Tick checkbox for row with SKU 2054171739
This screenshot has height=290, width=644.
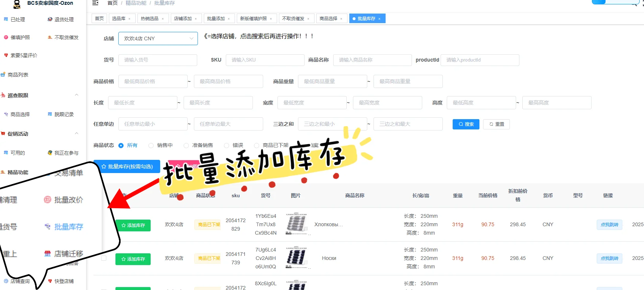point(104,258)
